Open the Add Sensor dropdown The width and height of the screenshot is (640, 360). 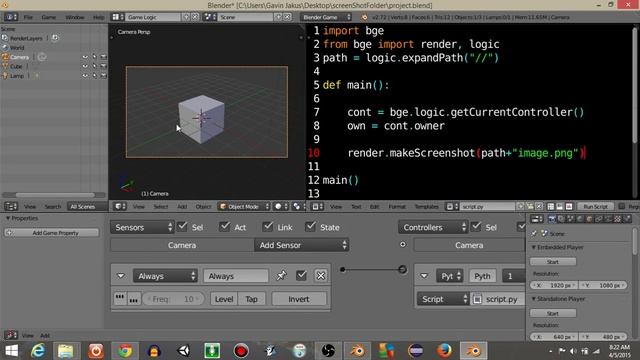click(x=302, y=245)
